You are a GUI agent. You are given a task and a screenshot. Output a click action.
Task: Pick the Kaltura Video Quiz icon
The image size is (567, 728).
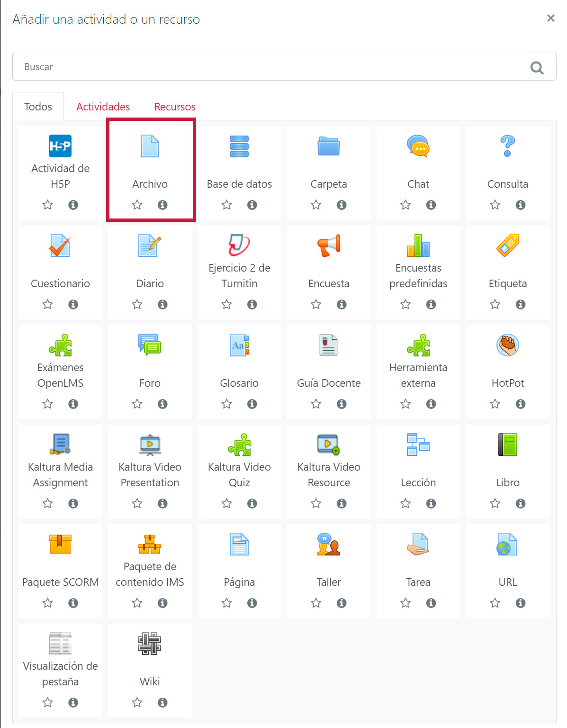pos(239,445)
